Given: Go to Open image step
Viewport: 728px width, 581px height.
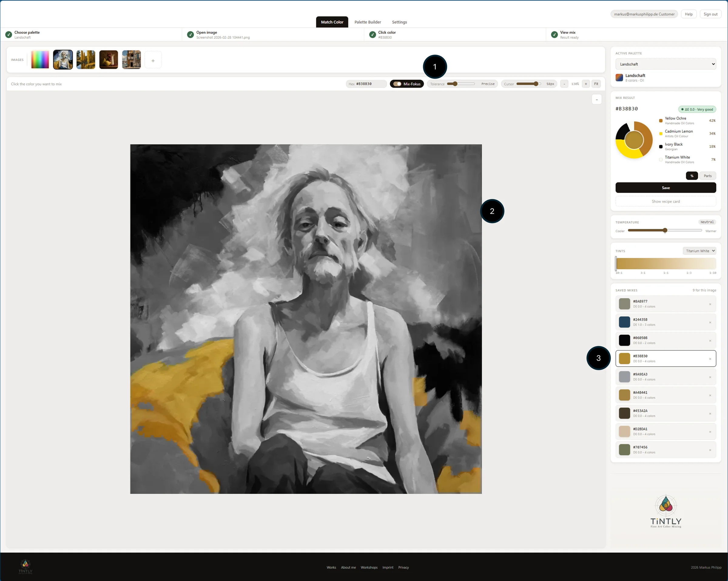Looking at the screenshot, I should (273, 35).
